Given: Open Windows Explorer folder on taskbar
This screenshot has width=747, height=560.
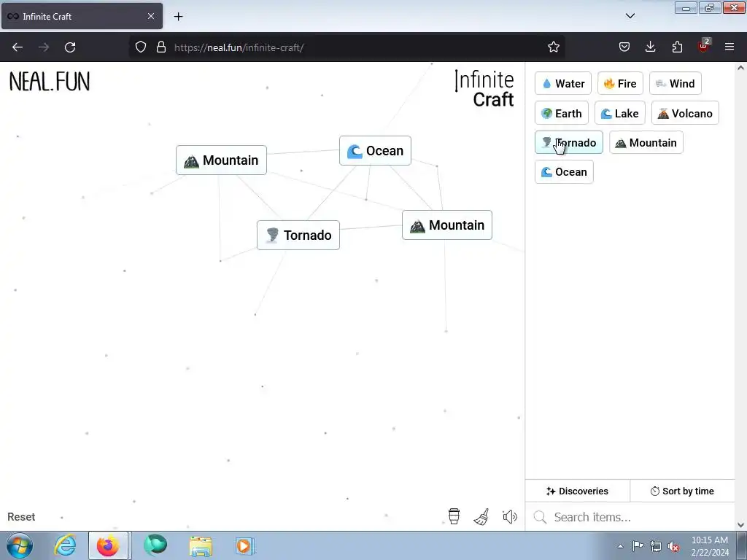Looking at the screenshot, I should tap(201, 545).
